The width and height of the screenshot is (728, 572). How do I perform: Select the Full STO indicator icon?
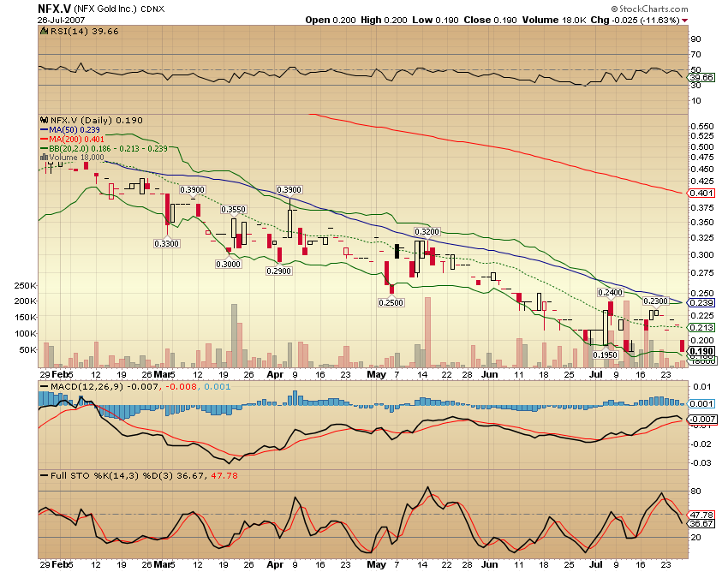[43, 474]
